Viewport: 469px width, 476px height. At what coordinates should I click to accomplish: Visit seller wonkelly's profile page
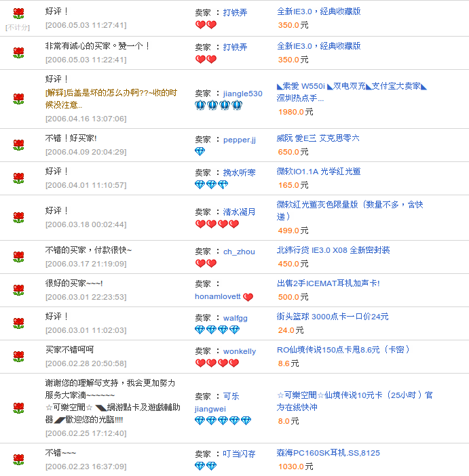[240, 351]
